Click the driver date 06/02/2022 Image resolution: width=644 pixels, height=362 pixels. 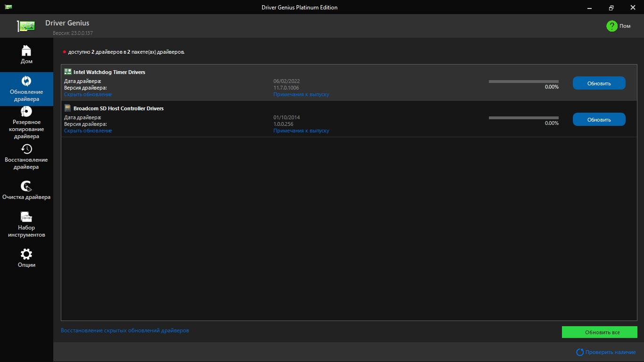[287, 81]
